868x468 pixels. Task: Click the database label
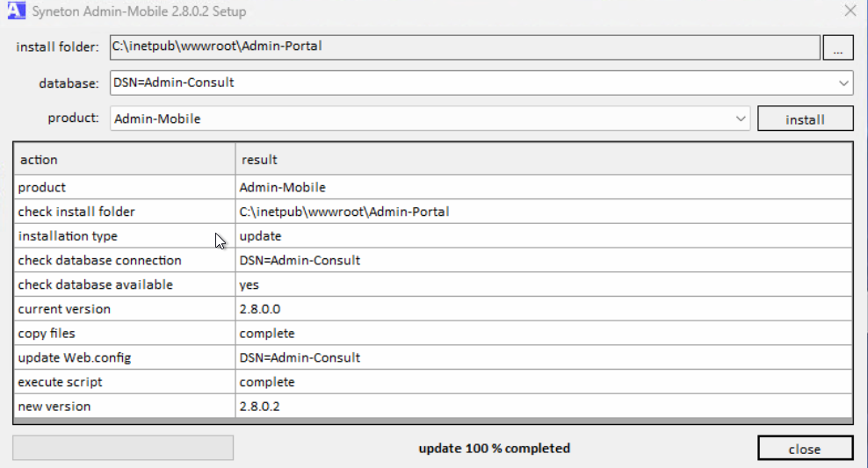pos(69,83)
